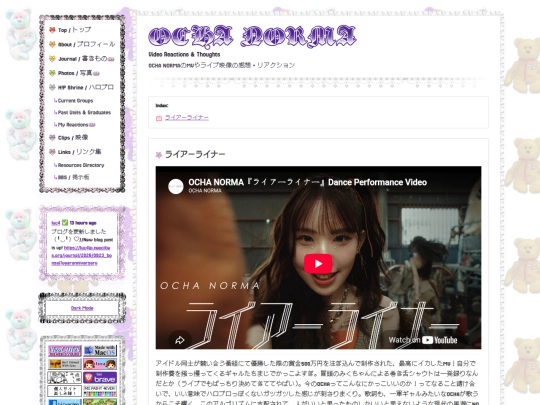
Task: Click the Japanese subtitle ending in リアクション
Action: 221,65
